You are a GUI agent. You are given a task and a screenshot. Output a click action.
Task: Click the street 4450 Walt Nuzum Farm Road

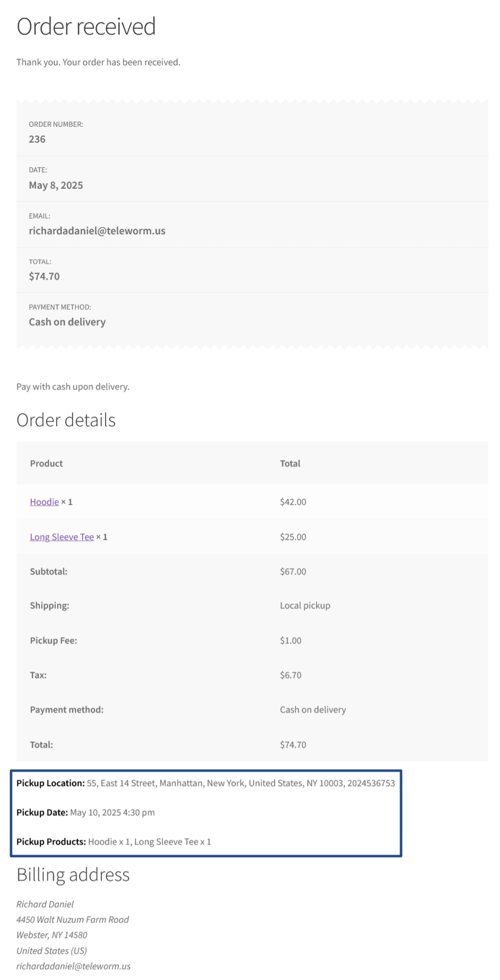click(73, 919)
